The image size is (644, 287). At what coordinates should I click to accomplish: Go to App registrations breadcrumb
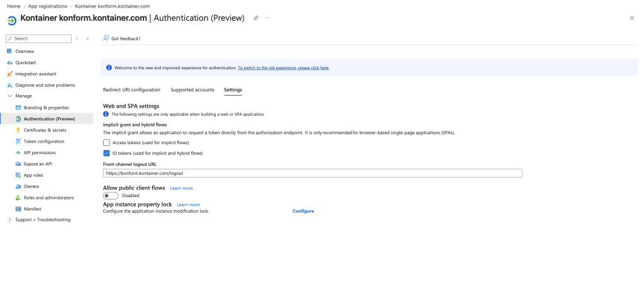pyautogui.click(x=48, y=6)
